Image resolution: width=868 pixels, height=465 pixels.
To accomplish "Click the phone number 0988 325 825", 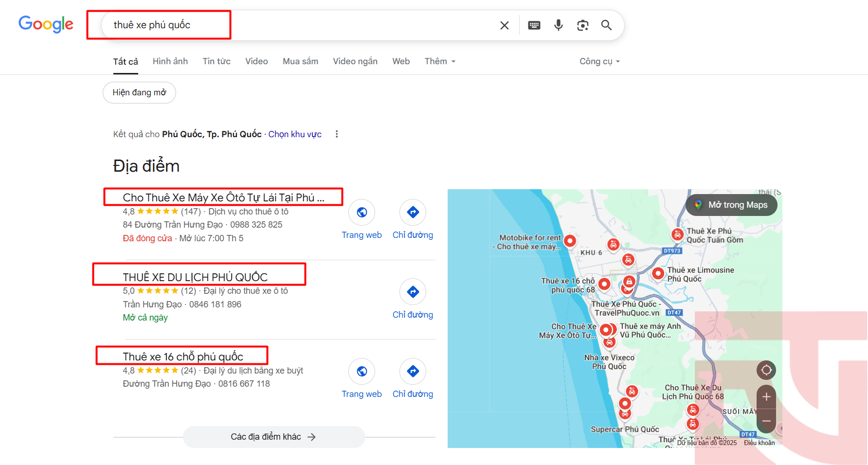I will [256, 225].
